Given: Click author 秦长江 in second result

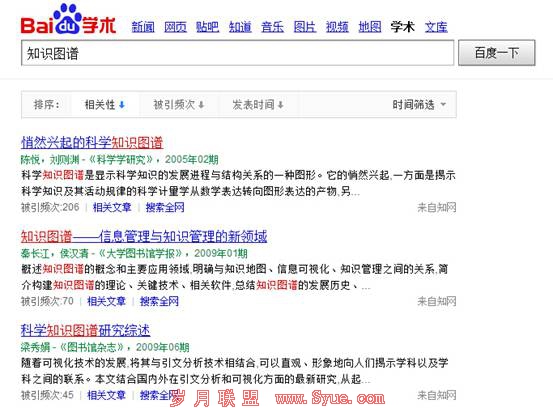Looking at the screenshot, I should pos(35,253).
